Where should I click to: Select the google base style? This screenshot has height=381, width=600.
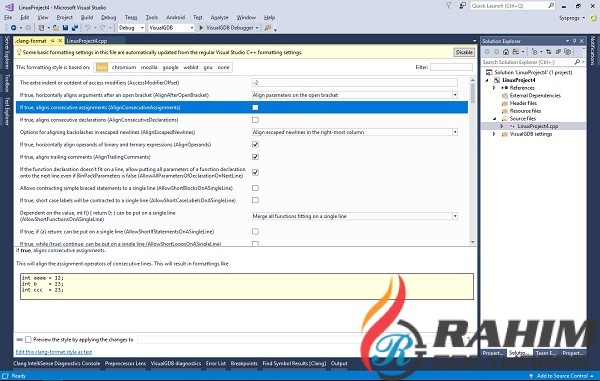170,67
